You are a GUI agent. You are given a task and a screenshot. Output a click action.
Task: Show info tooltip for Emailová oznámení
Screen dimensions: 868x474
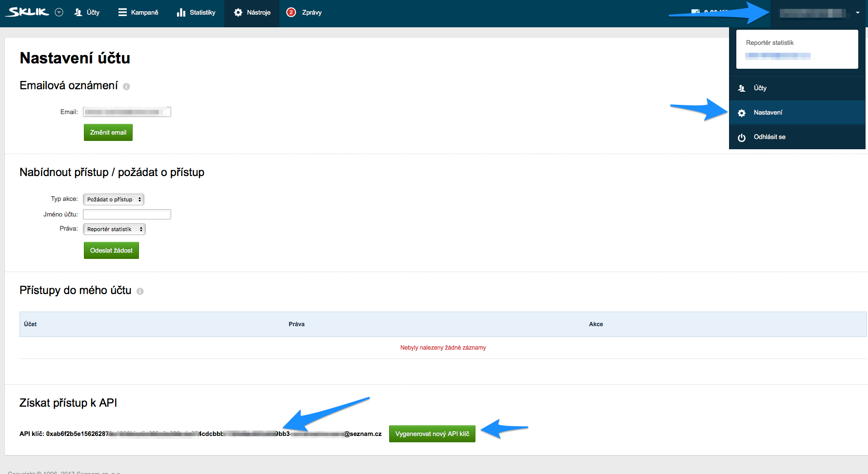pos(126,87)
